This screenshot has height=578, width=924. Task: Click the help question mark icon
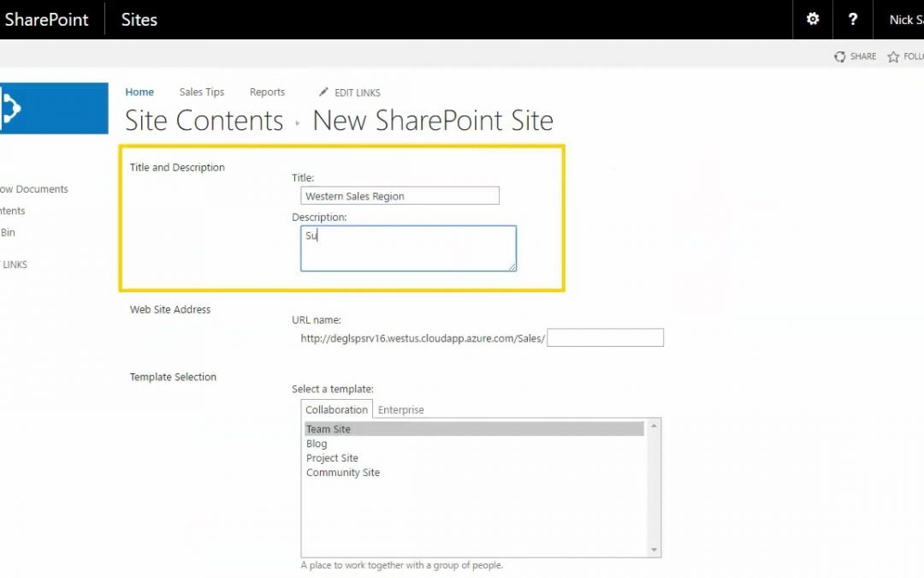pos(853,19)
